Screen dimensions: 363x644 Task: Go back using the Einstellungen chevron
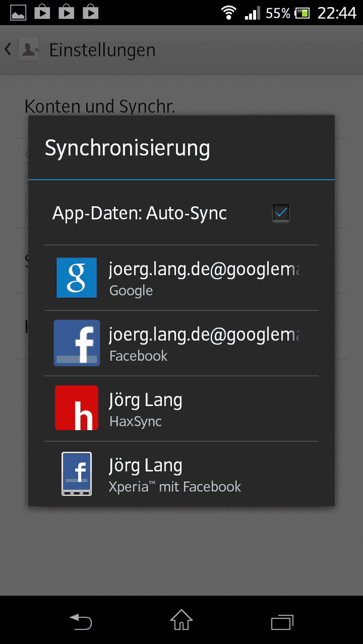coord(7,49)
